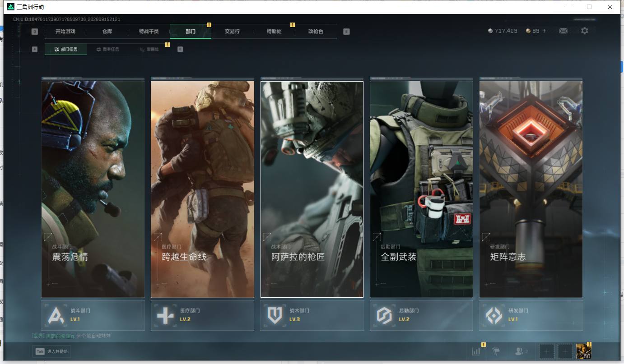Click the Q key hint icon
The width and height of the screenshot is (624, 364).
click(35, 32)
